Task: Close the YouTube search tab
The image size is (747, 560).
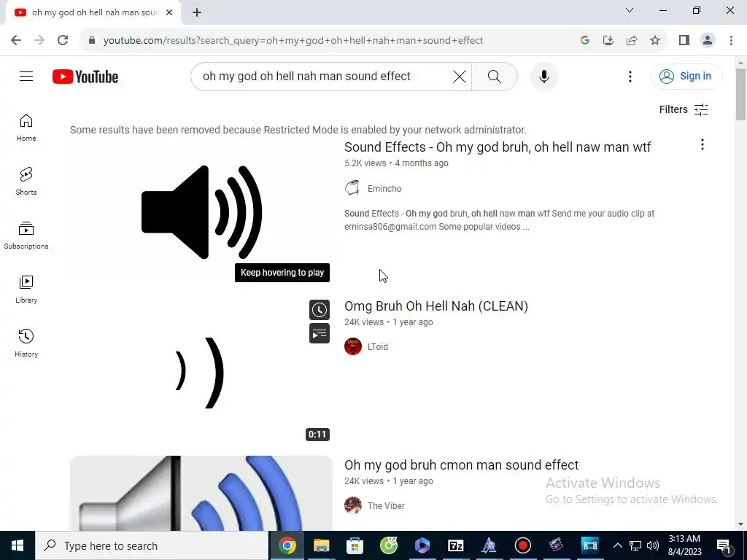Action: [169, 13]
